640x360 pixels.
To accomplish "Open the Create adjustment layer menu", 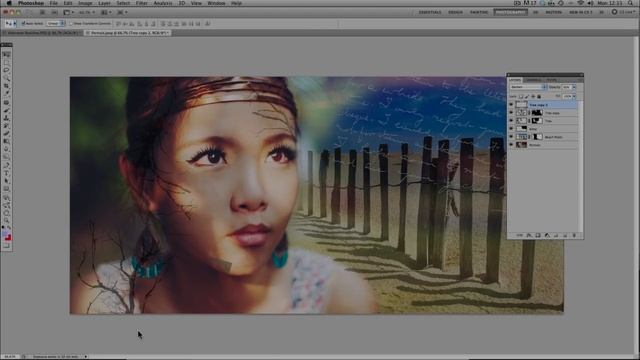I will (x=547, y=236).
